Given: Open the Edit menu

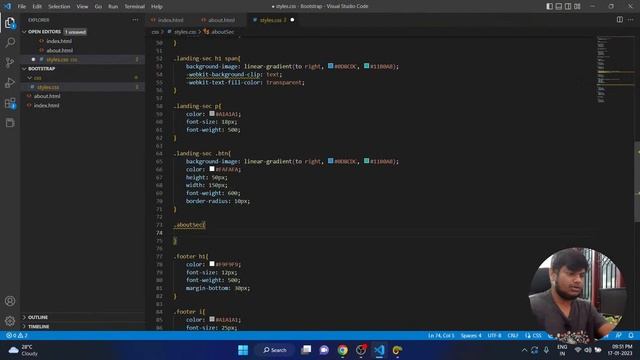Looking at the screenshot, I should tap(37, 7).
